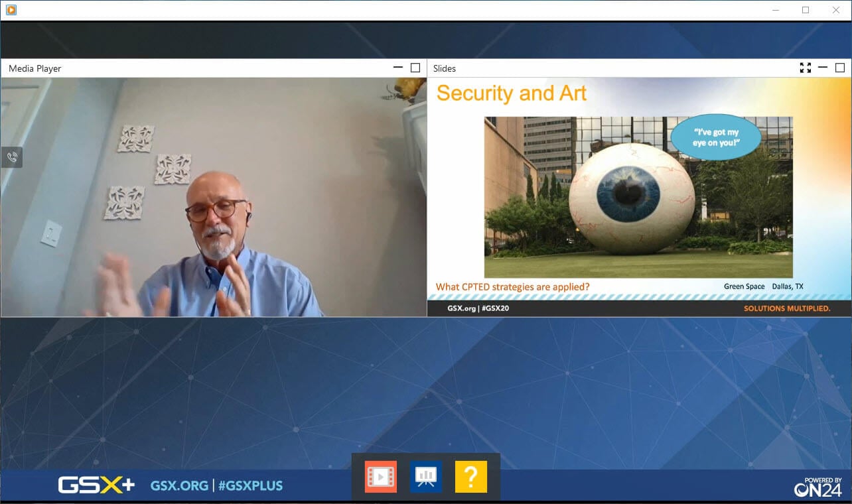Screen dimensions: 852x504
Task: Click the Slides panel title
Action: [445, 68]
